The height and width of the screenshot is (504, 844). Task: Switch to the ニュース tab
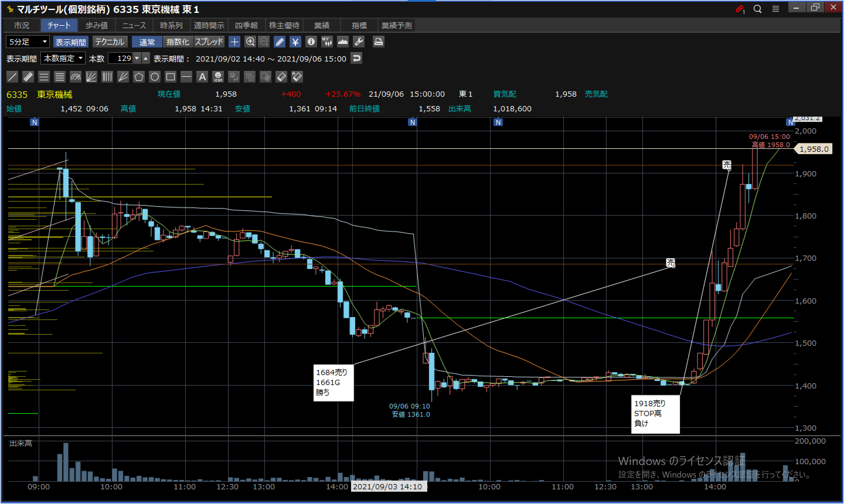point(134,25)
